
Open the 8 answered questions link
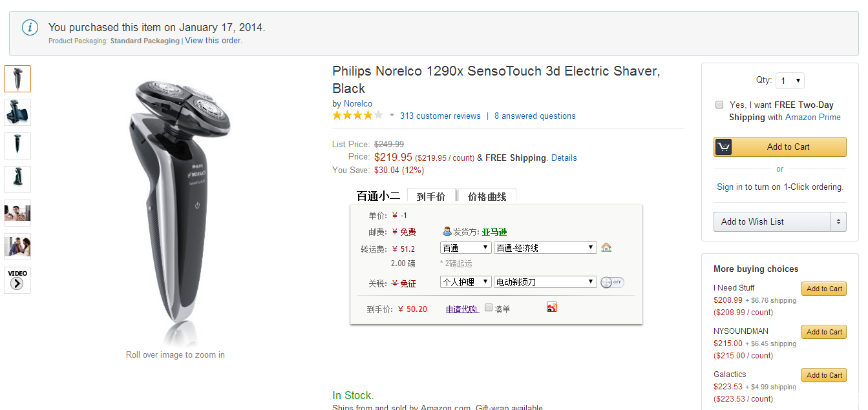[535, 116]
